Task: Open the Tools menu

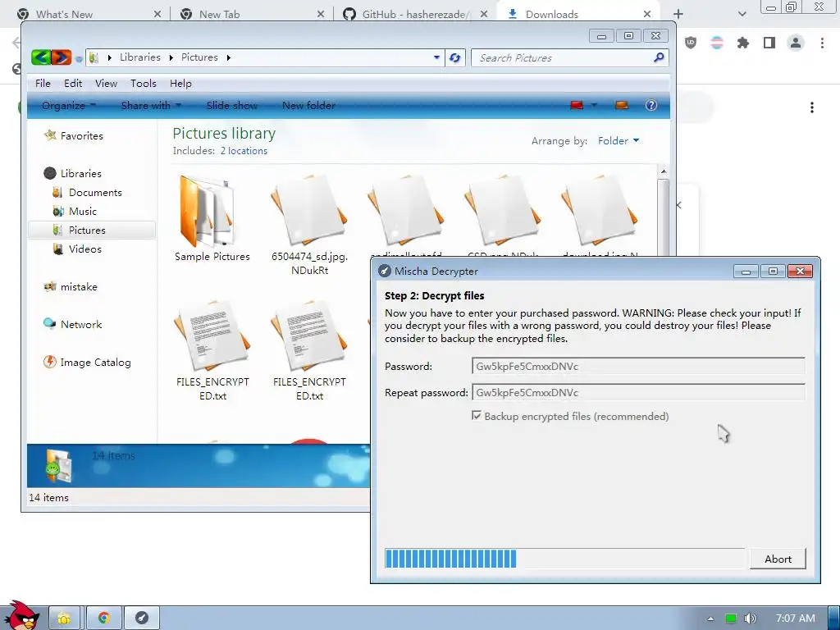Action: 143,83
